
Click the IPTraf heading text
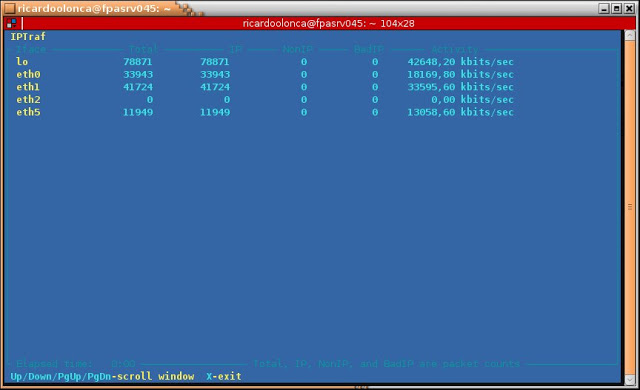coord(28,37)
